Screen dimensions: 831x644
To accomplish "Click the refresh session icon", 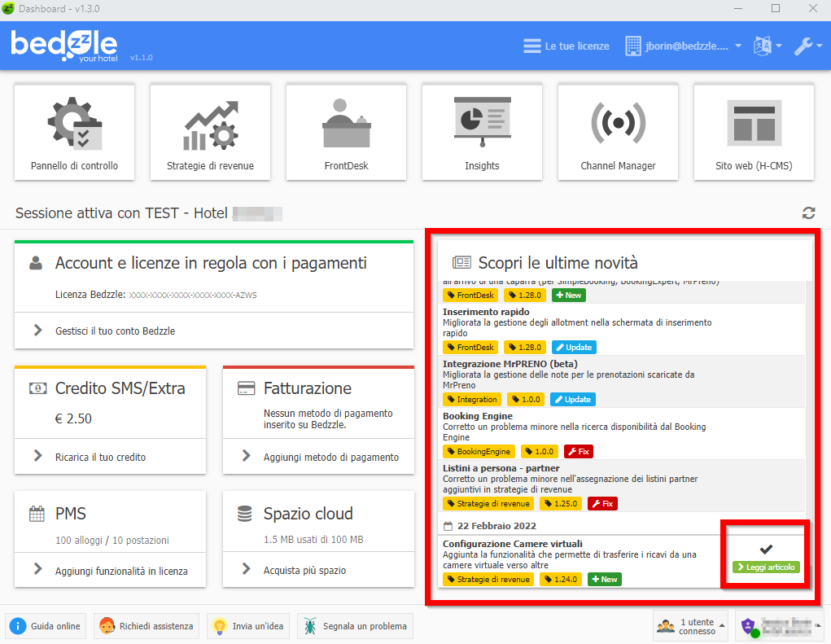I will (x=808, y=213).
